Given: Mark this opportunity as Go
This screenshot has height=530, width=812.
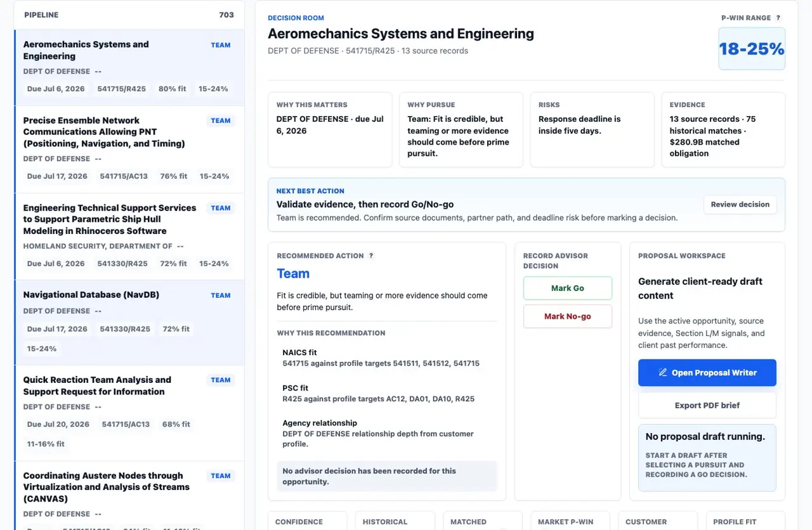Looking at the screenshot, I should point(568,288).
